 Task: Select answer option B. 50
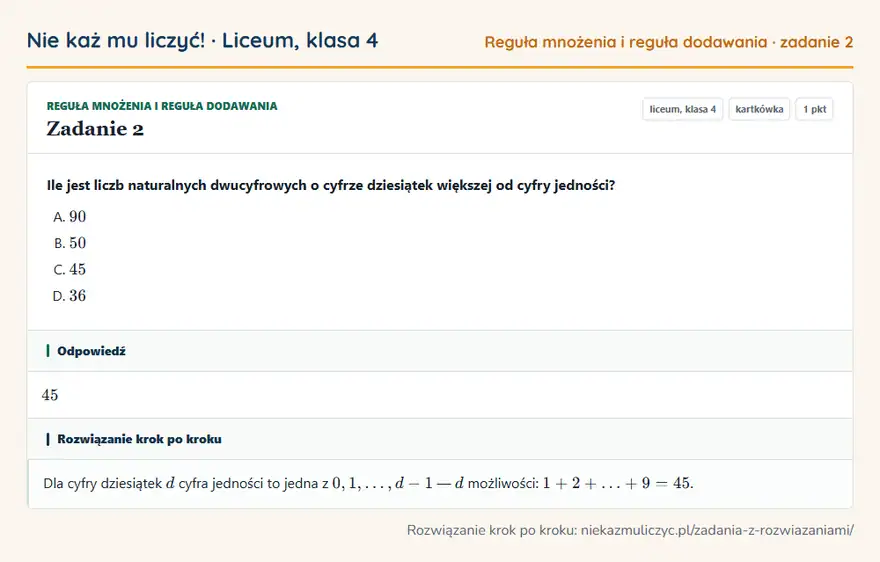pyautogui.click(x=70, y=243)
